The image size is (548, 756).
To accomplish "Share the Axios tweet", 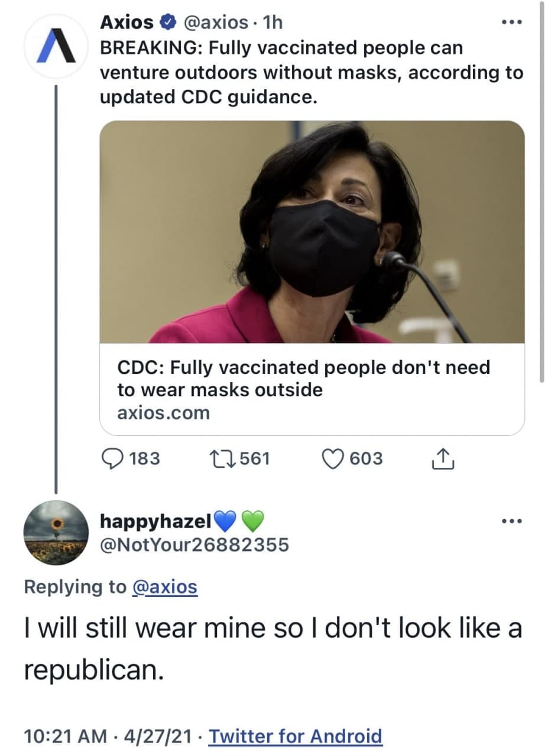I will [x=443, y=459].
